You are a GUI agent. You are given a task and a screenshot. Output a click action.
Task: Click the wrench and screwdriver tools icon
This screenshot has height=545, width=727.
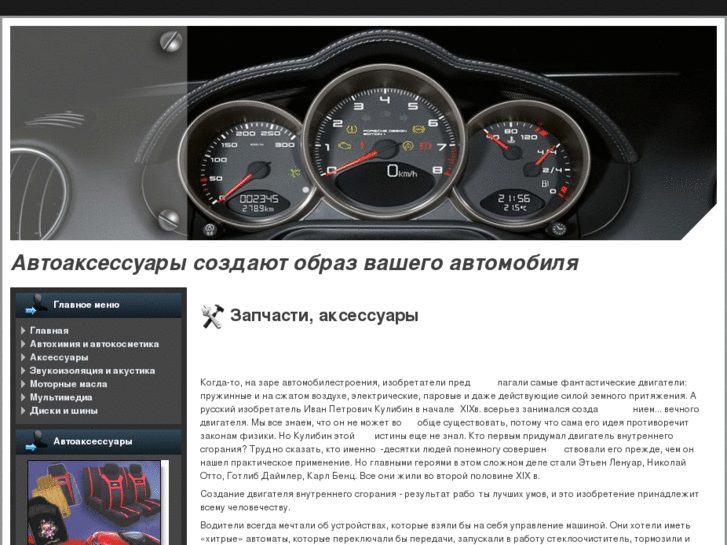pos(212,317)
